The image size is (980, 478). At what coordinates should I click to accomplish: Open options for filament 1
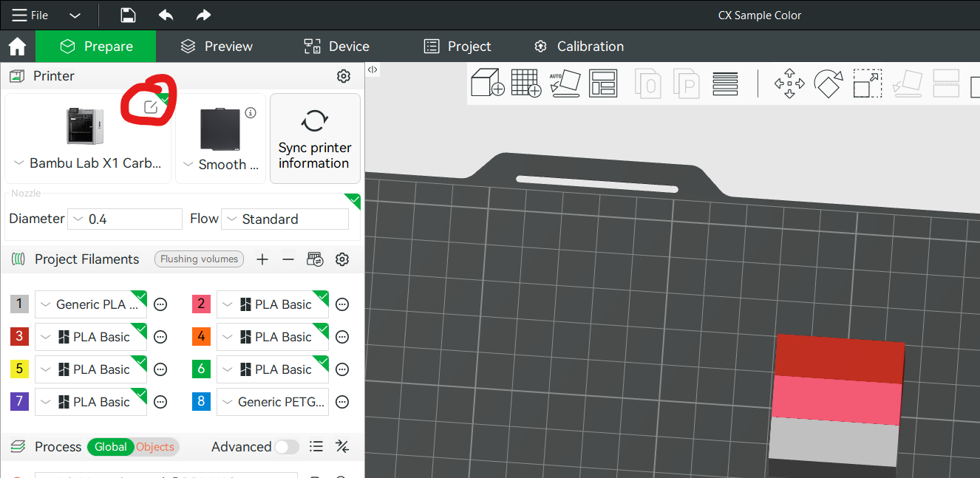(160, 304)
